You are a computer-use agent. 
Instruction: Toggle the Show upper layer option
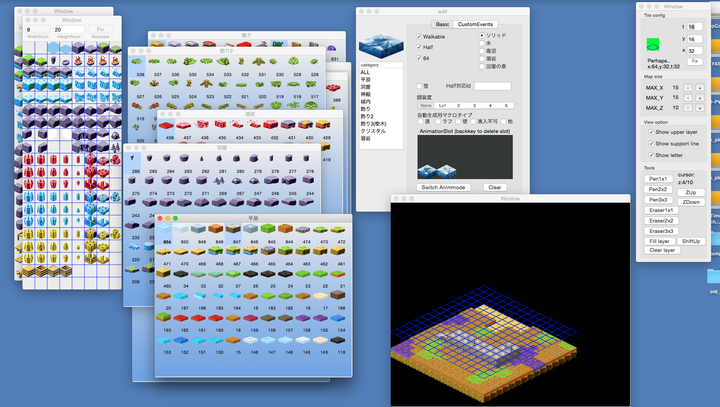click(x=651, y=132)
